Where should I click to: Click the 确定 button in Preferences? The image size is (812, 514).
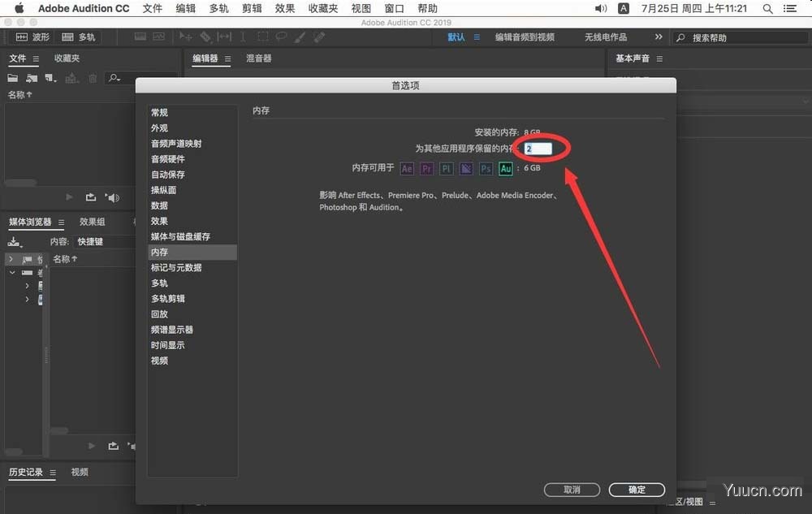point(637,490)
